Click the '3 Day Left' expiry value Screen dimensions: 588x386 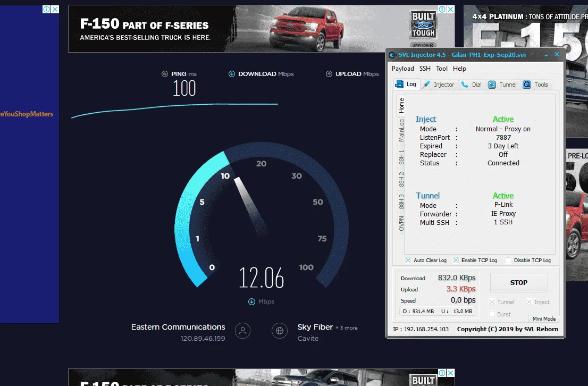[x=503, y=146]
